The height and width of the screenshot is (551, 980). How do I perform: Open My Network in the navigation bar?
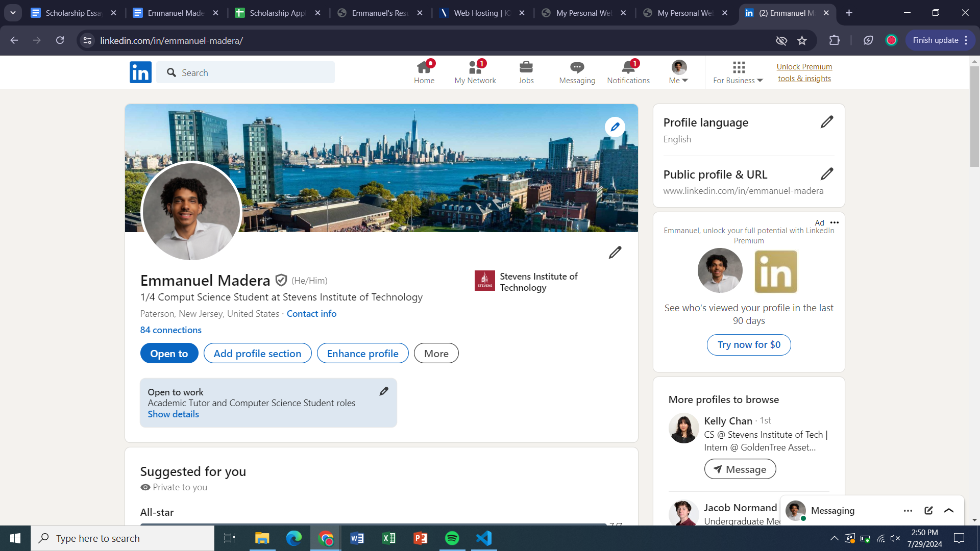click(x=475, y=72)
